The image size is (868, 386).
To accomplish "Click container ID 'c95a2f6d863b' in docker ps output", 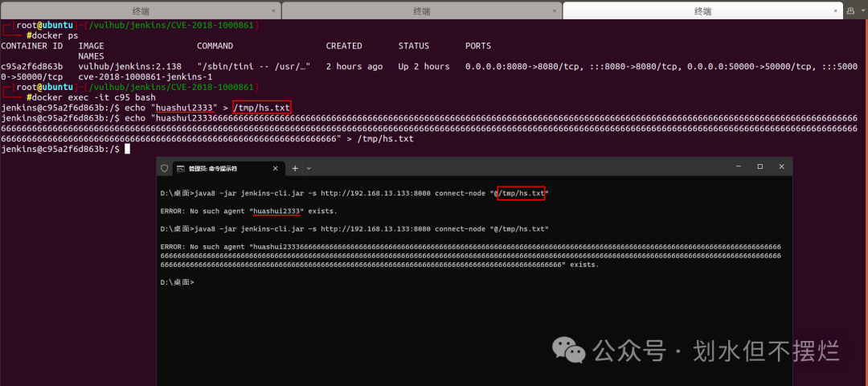I will 31,67.
